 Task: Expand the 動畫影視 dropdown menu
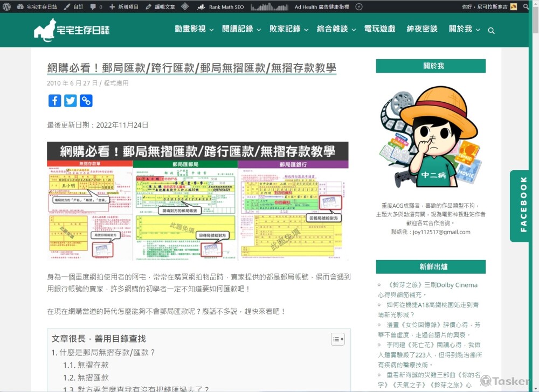[x=191, y=30]
